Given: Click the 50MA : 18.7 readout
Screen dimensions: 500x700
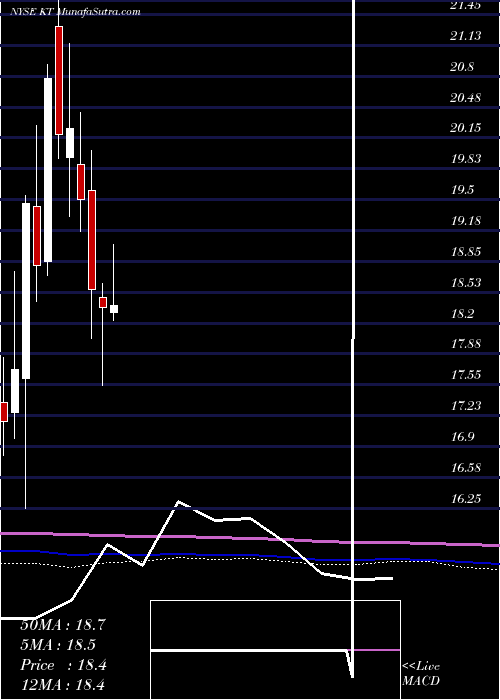Looking at the screenshot, I should (63, 625).
